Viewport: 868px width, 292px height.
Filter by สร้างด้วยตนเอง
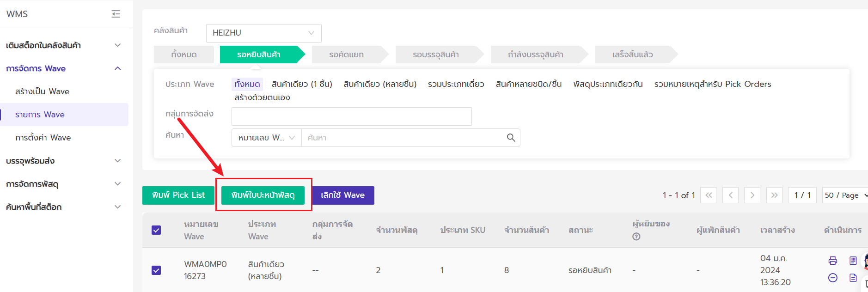(x=262, y=97)
